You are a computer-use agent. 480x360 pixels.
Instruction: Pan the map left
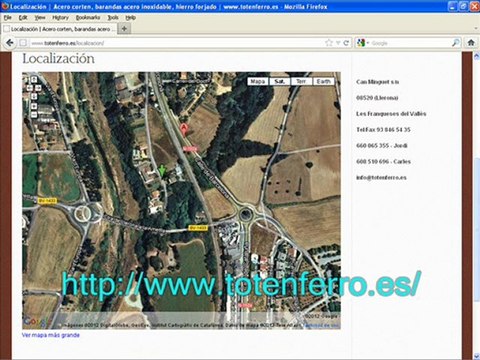30,88
